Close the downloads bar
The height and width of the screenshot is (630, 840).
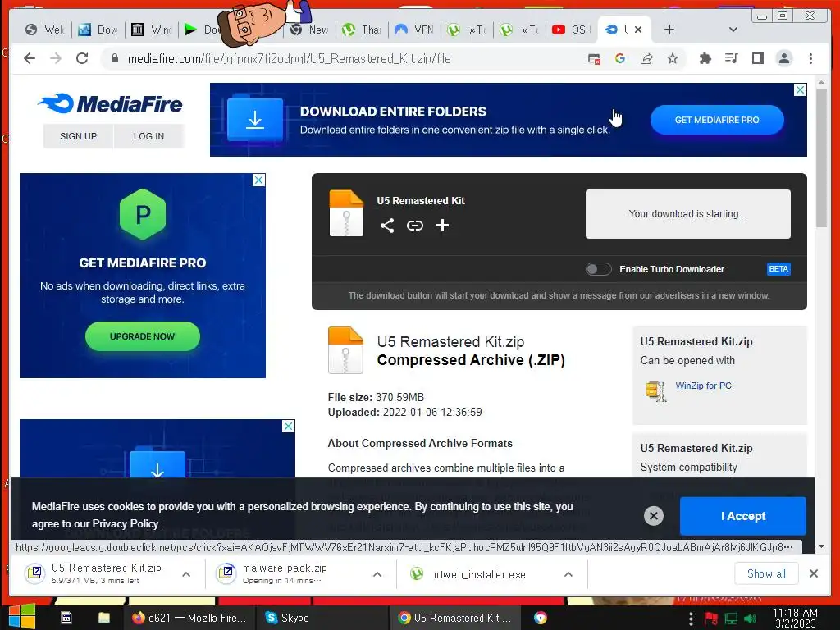pos(813,573)
